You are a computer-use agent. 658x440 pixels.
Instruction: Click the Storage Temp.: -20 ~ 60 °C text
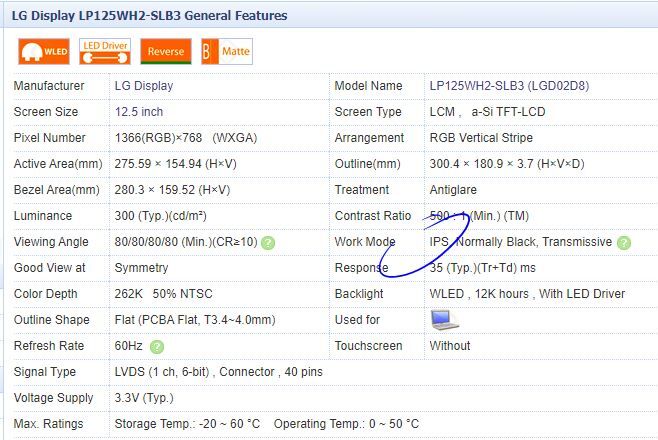point(187,424)
